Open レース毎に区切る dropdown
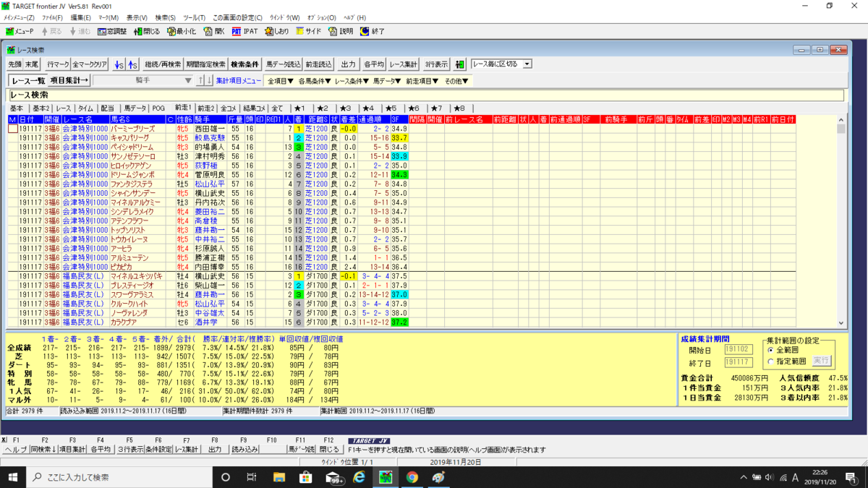Viewport: 868px width, 488px height. click(501, 64)
